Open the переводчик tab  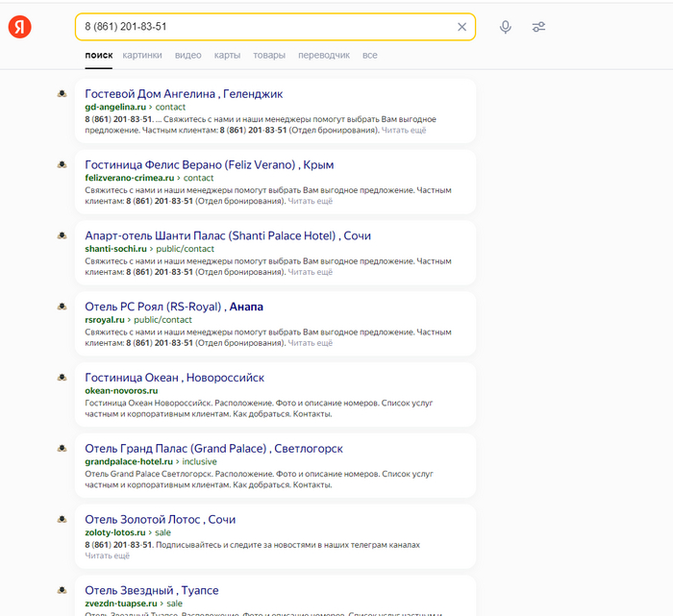(x=324, y=56)
